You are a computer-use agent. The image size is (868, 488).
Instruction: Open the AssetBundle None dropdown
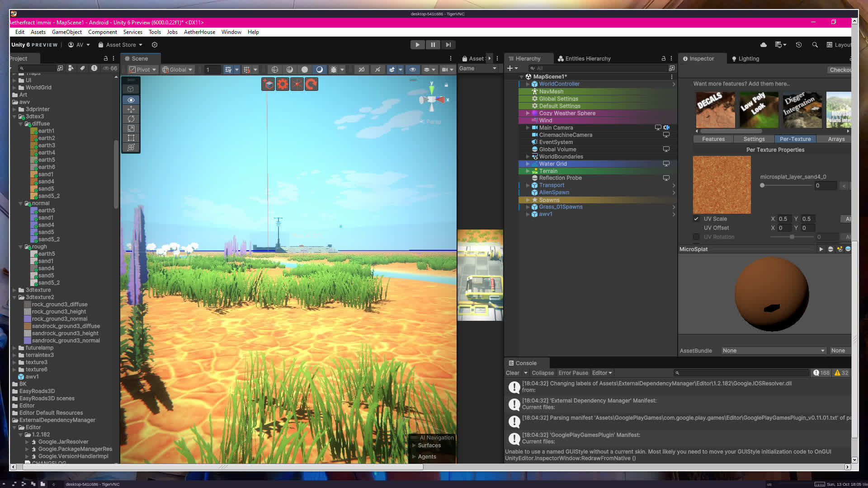773,351
